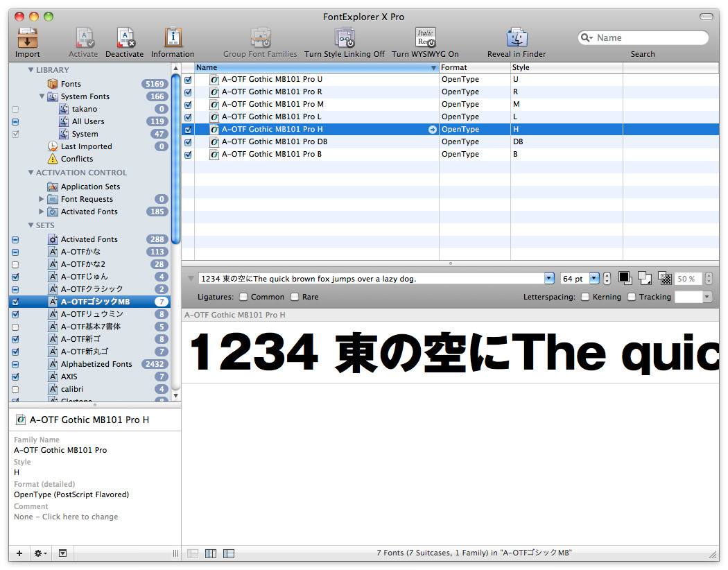
Task: Select the Alphabetized Fonts set
Action: [90, 364]
